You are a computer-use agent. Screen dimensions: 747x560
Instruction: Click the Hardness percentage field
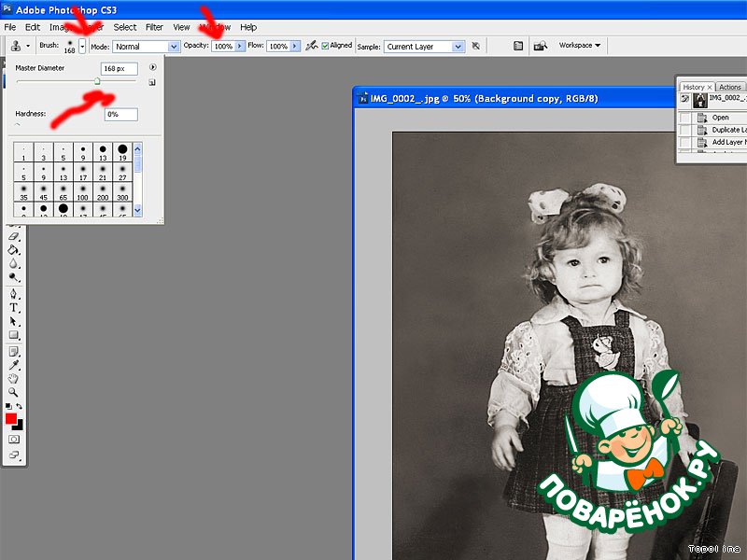pyautogui.click(x=120, y=114)
